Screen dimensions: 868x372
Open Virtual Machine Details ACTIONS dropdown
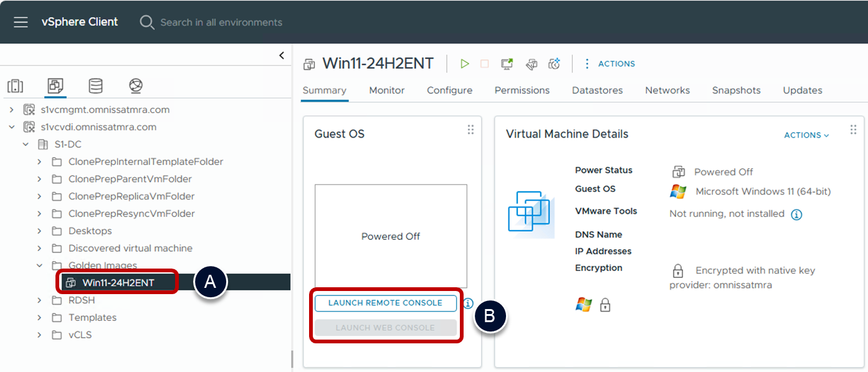pos(806,135)
